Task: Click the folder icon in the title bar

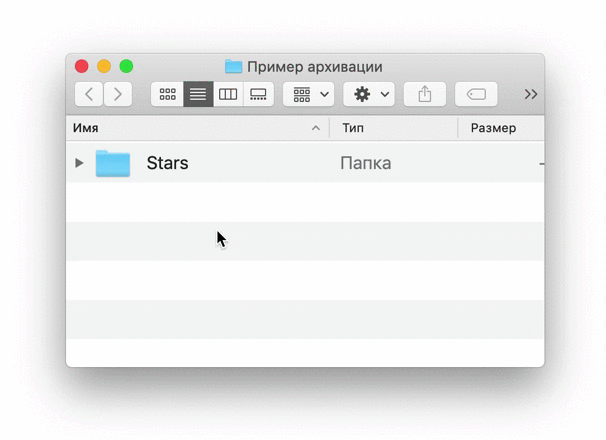Action: (x=233, y=67)
